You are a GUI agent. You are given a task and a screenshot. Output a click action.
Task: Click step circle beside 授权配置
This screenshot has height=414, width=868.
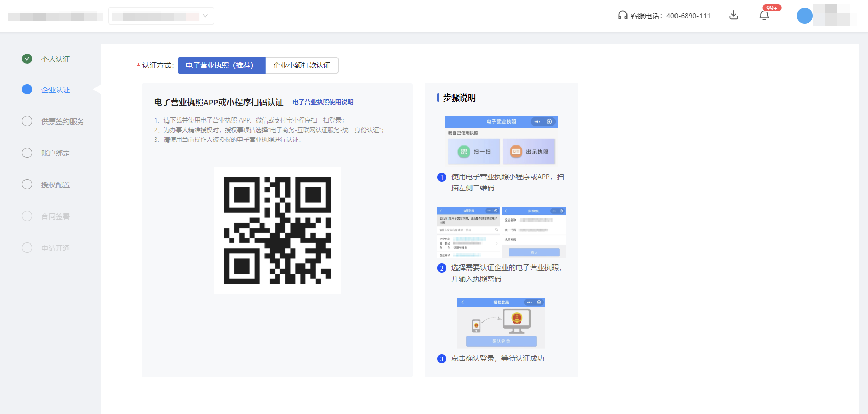[27, 184]
